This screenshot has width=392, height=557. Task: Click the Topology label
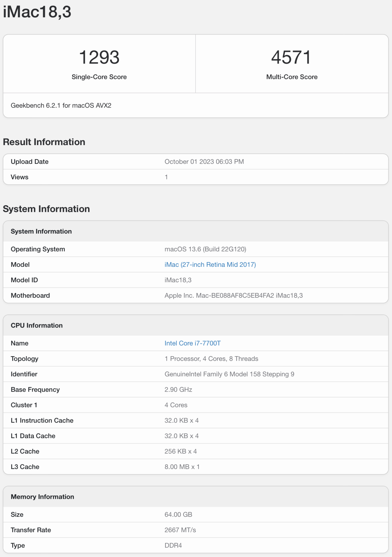pyautogui.click(x=24, y=359)
